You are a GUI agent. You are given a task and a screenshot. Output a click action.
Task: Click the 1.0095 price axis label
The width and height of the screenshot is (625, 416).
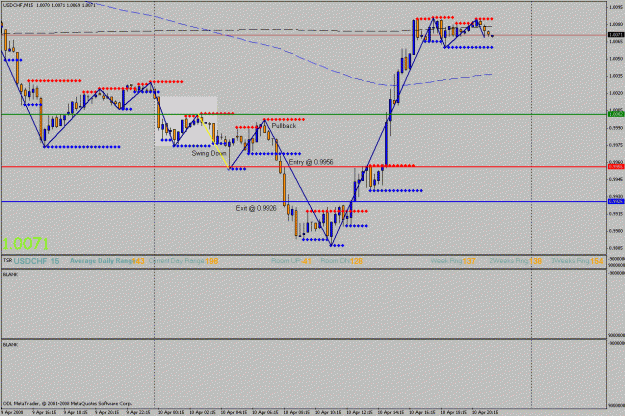coord(616,7)
